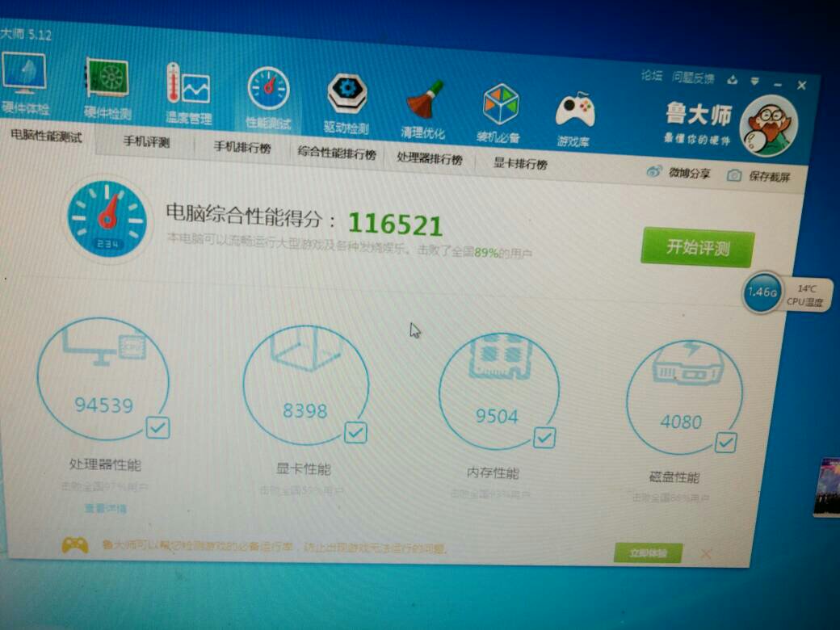Switch to 手机排行榜 tab
Screen dimensions: 840x630
(x=242, y=147)
